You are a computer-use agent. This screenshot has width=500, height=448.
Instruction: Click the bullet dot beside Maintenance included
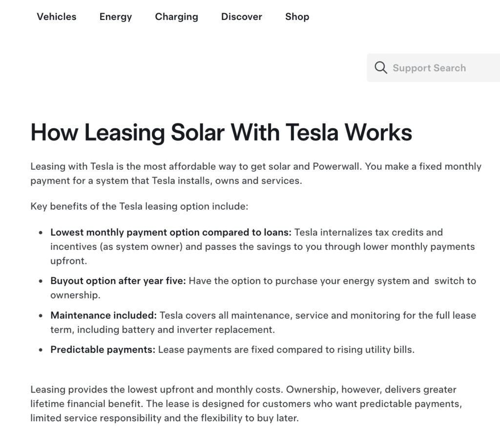pos(41,316)
